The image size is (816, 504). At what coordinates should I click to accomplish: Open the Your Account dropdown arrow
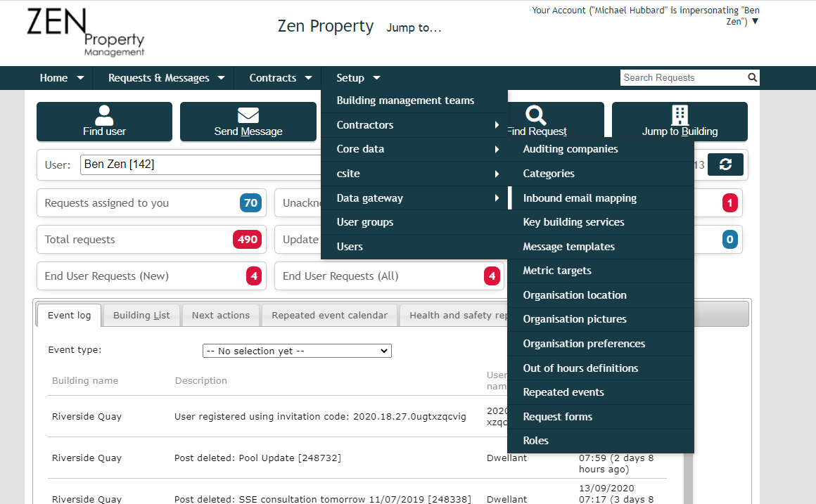756,21
